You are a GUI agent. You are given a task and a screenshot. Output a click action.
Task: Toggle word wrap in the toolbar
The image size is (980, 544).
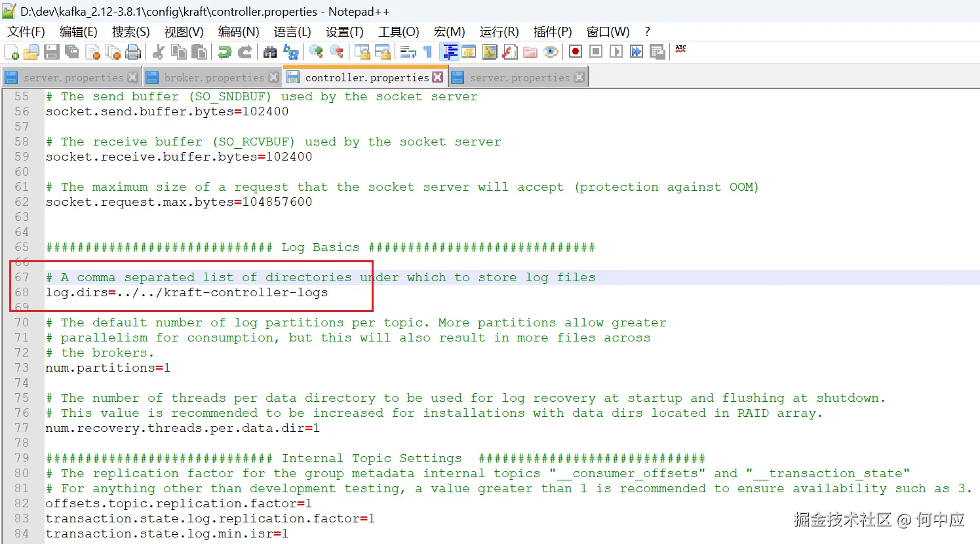point(408,52)
